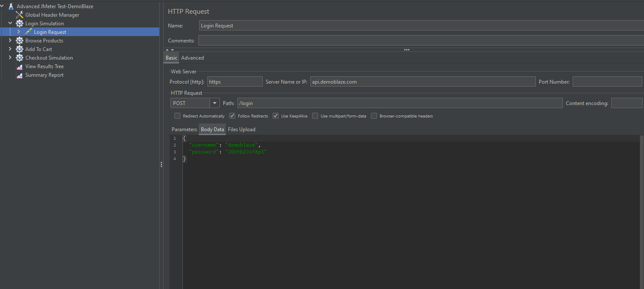Viewport: 644px width, 289px height.
Task: Select Add To Cart in the tree
Action: click(39, 49)
